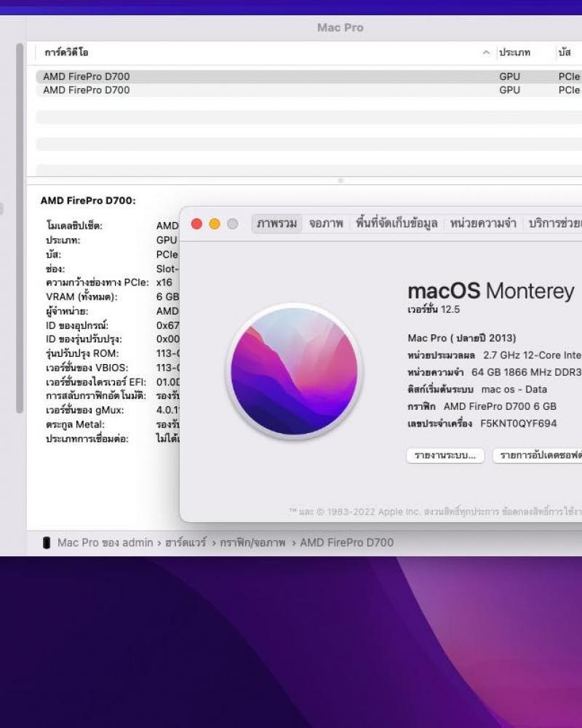Sort by the การ์ดวิดีโอ column header
582x728 pixels.
coord(66,52)
